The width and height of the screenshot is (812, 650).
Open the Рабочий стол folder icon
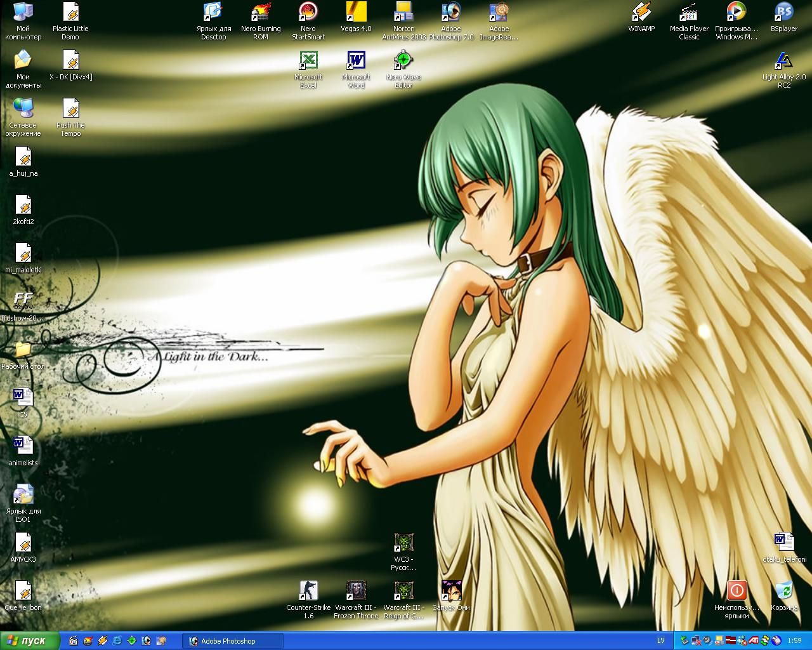23,355
